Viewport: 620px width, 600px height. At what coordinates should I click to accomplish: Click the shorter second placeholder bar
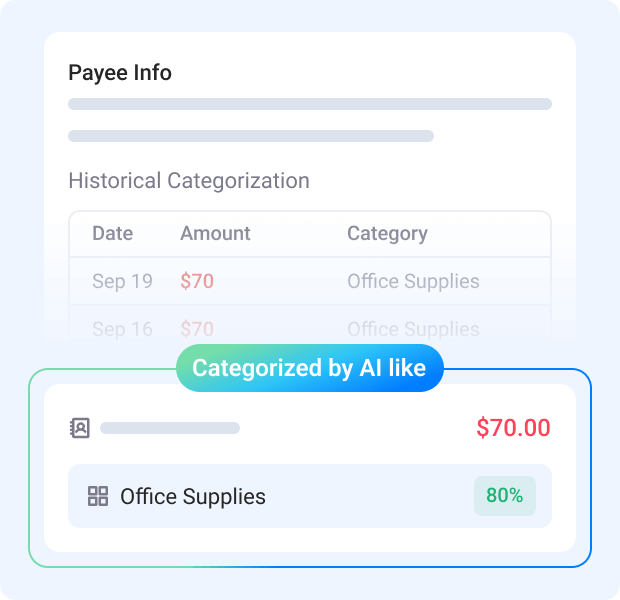pyautogui.click(x=251, y=136)
